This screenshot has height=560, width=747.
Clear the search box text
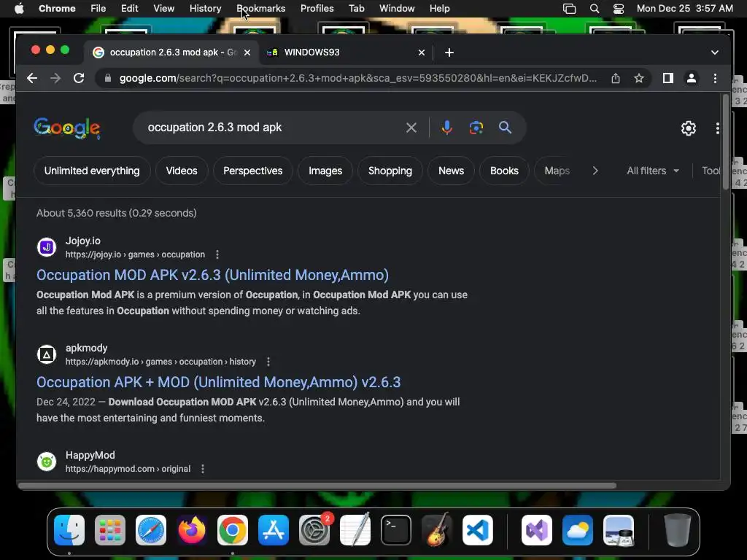[x=411, y=128]
